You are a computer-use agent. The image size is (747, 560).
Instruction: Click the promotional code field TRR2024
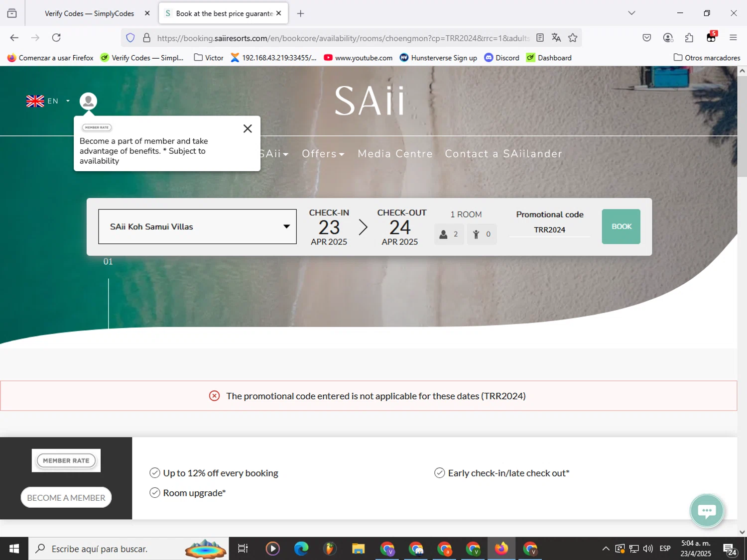(x=549, y=230)
